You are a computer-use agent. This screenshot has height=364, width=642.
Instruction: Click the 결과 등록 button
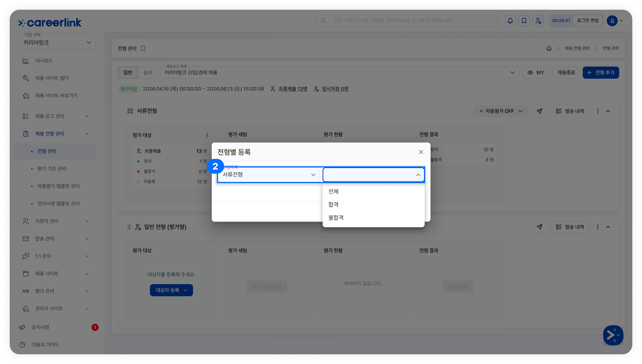457,286
